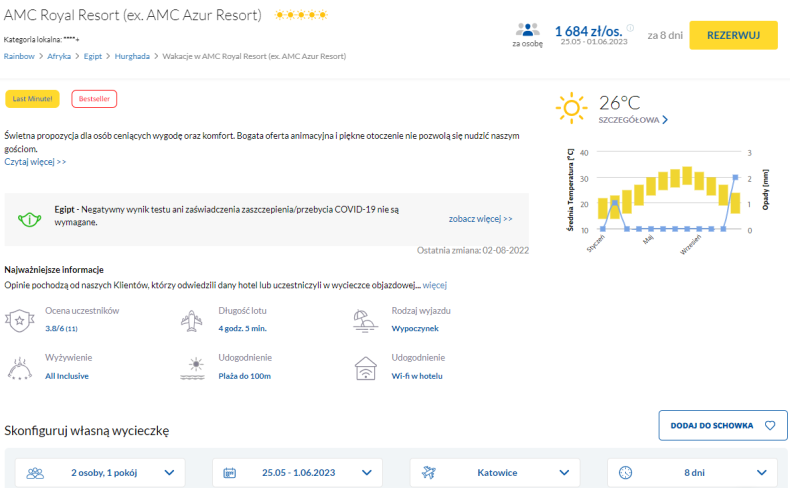Viewport: 790px width, 488px height.
Task: Click the airplane flight length icon
Action: point(191,321)
